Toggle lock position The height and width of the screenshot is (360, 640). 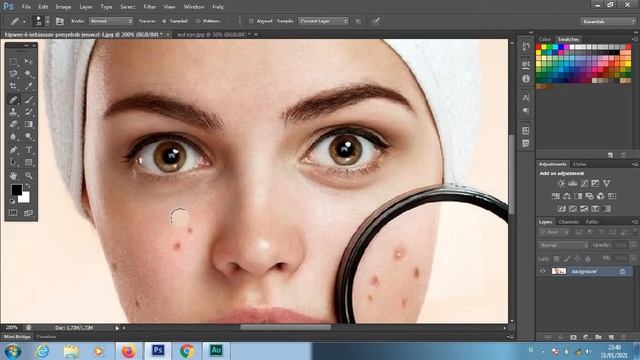[578, 259]
